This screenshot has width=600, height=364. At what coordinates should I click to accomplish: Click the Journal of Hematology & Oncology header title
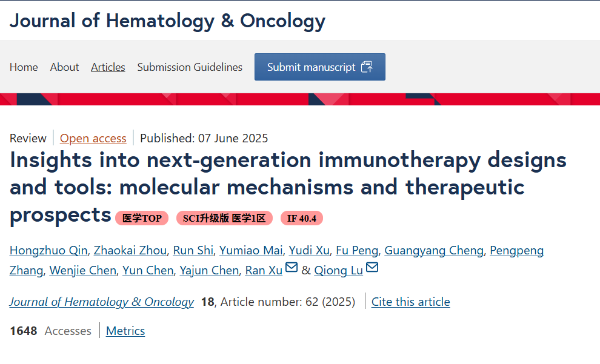click(x=167, y=21)
